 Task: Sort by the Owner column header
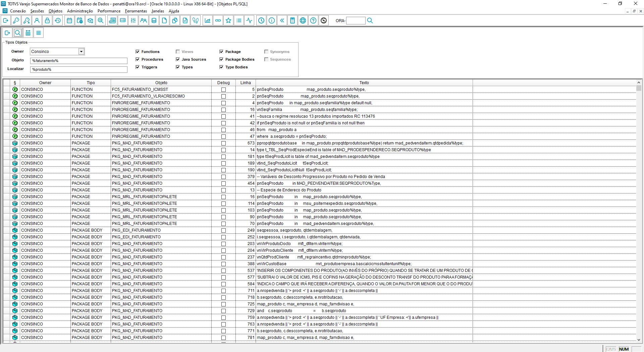45,83
